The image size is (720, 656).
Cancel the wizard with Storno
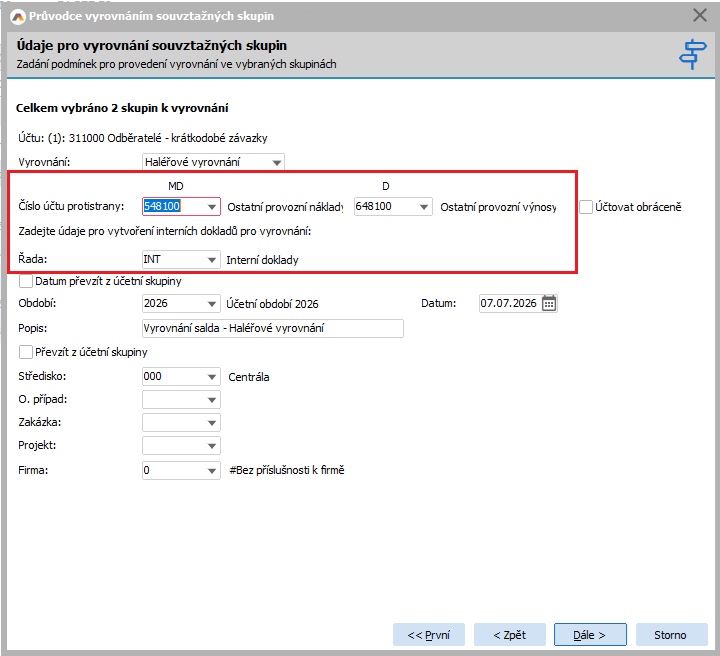click(x=671, y=635)
